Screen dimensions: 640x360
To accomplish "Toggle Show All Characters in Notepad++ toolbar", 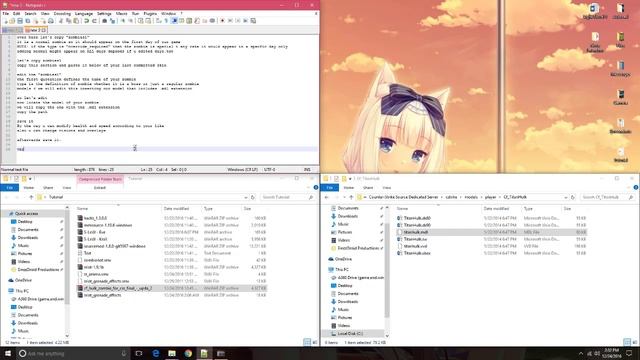I will (166, 21).
